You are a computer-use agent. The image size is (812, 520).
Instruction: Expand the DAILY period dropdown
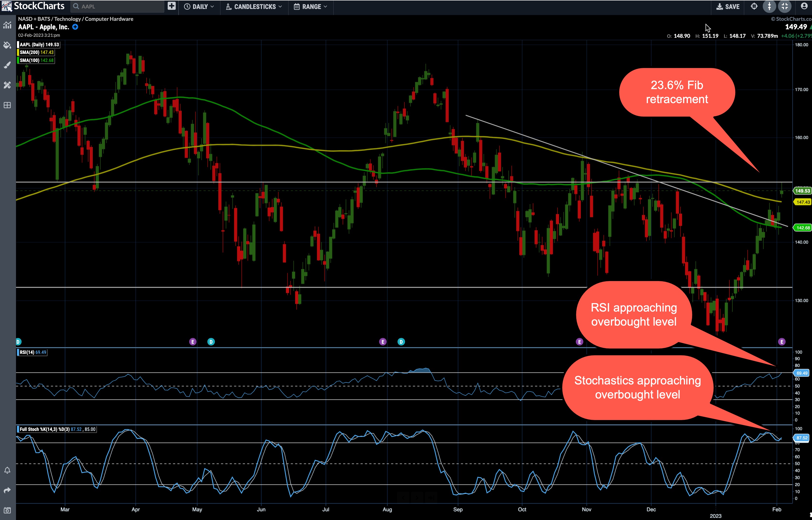(x=199, y=7)
